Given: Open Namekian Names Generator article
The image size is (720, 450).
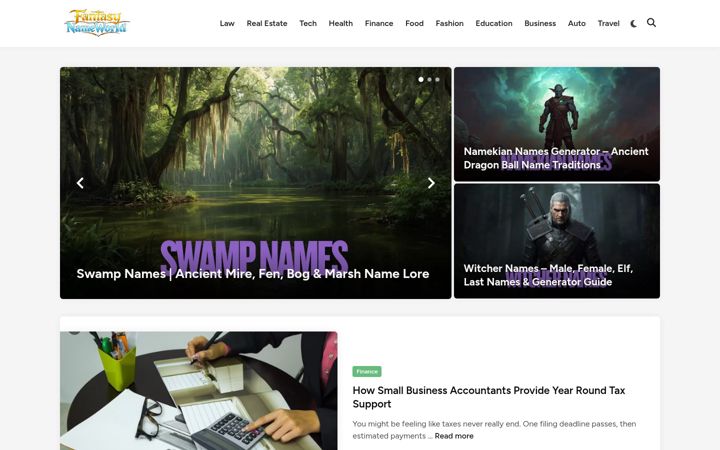Looking at the screenshot, I should [x=556, y=158].
